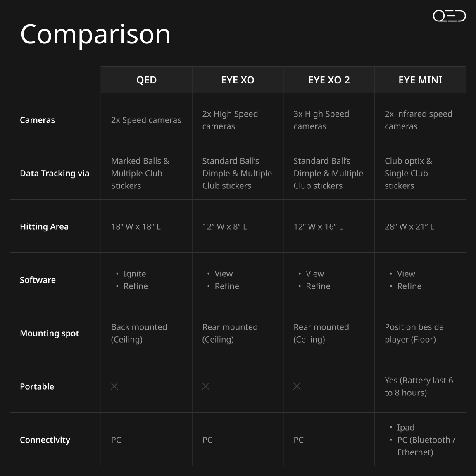This screenshot has width=476, height=476.
Task: Click the 28" W x 21" L hitting area
Action: pyautogui.click(x=409, y=227)
